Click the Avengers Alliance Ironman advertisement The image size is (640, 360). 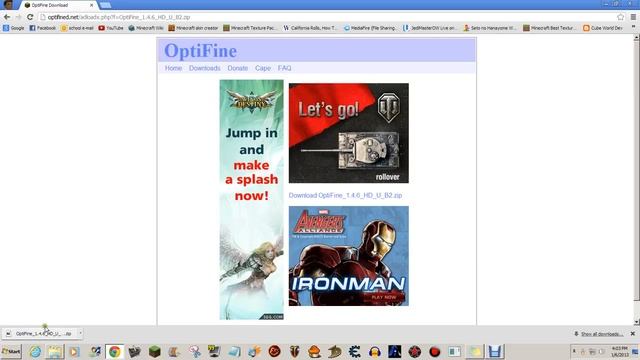349,256
